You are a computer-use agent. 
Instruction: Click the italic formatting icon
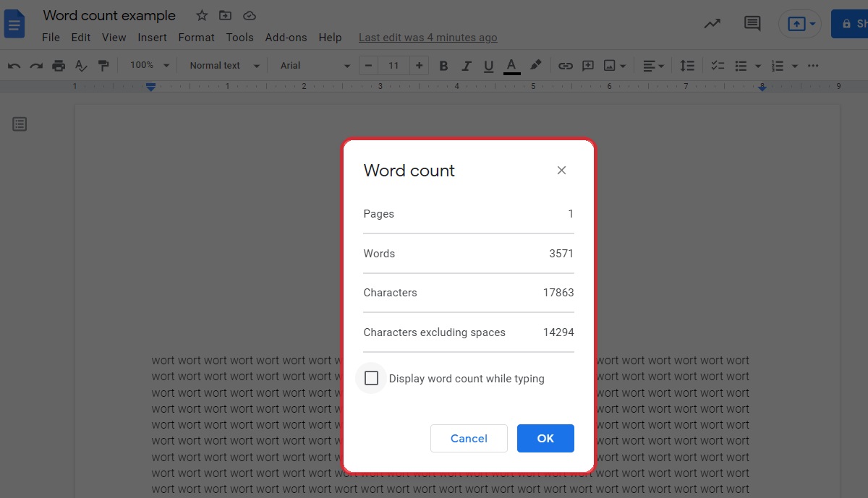click(x=467, y=66)
